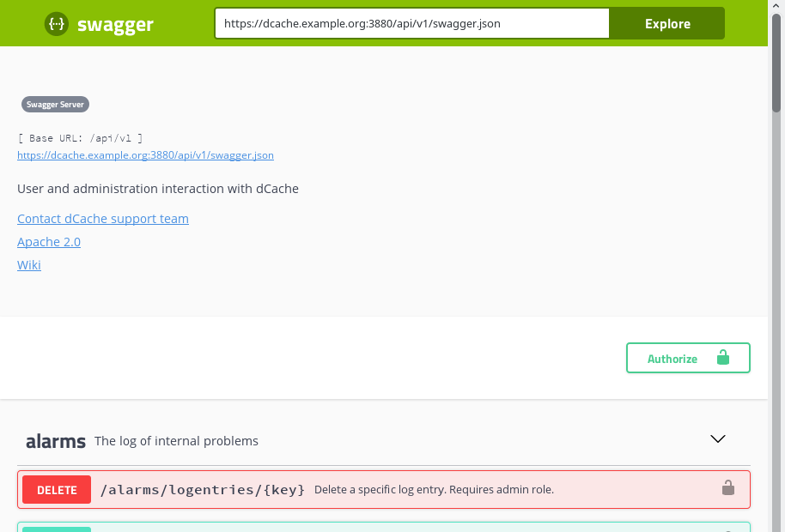This screenshot has width=785, height=532.
Task: Click the lock icon inside the Authorize button
Action: [723, 358]
